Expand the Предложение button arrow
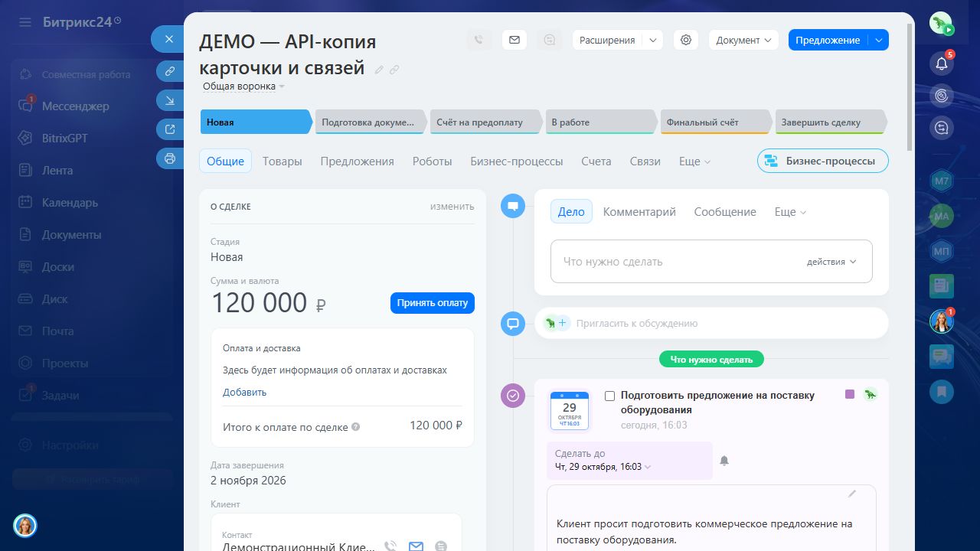 (878, 40)
